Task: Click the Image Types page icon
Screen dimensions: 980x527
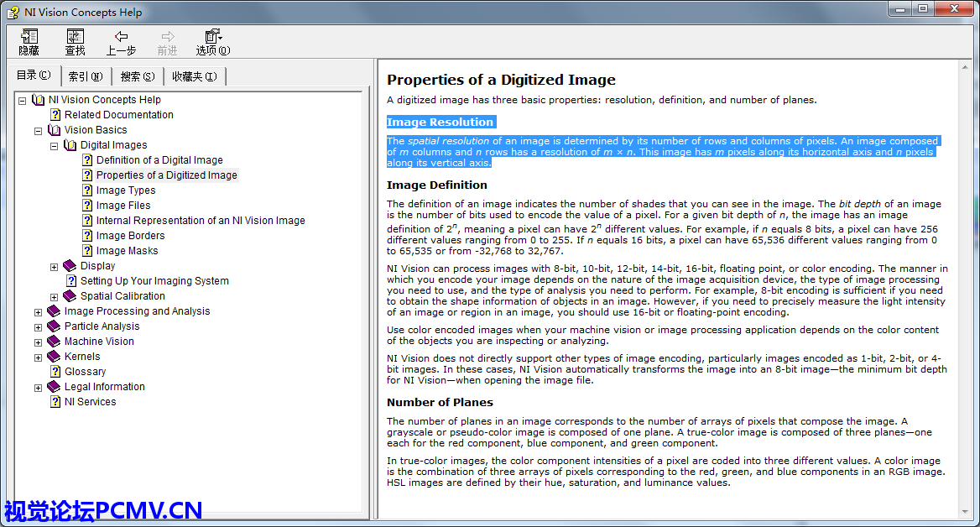Action: coord(87,190)
